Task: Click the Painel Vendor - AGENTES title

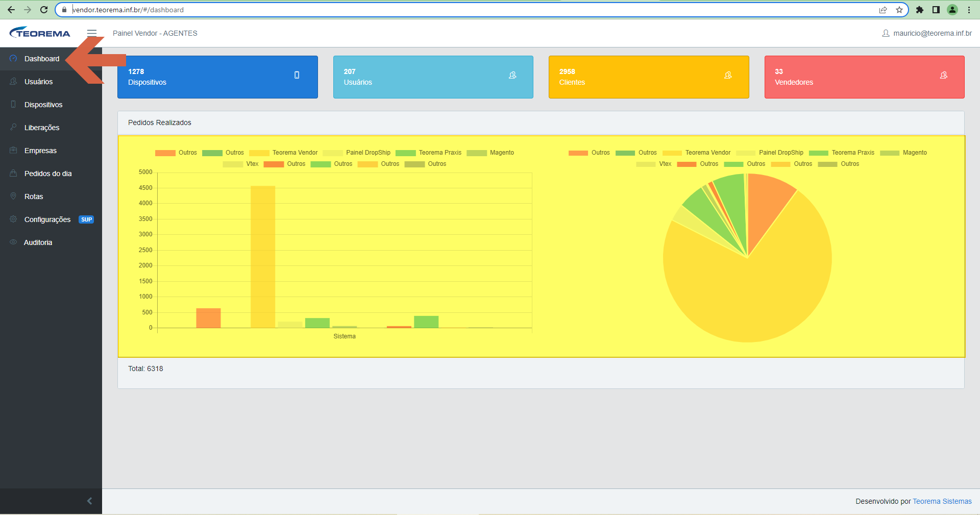Action: pos(155,33)
